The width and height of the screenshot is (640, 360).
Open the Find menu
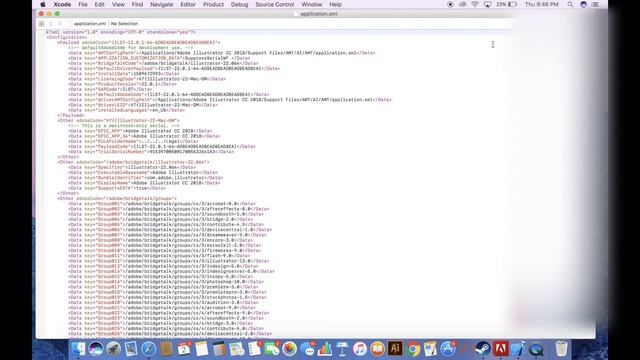138,4
